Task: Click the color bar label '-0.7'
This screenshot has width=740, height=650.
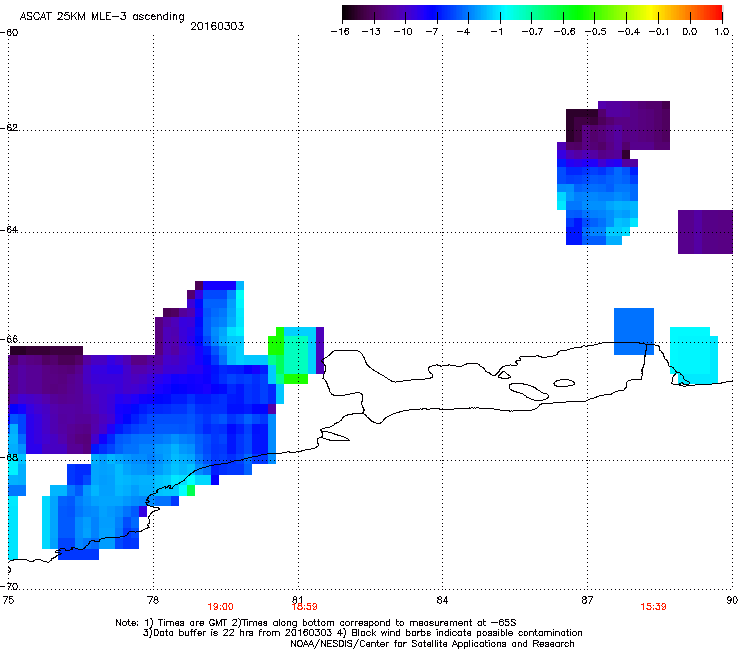Action: (x=532, y=32)
